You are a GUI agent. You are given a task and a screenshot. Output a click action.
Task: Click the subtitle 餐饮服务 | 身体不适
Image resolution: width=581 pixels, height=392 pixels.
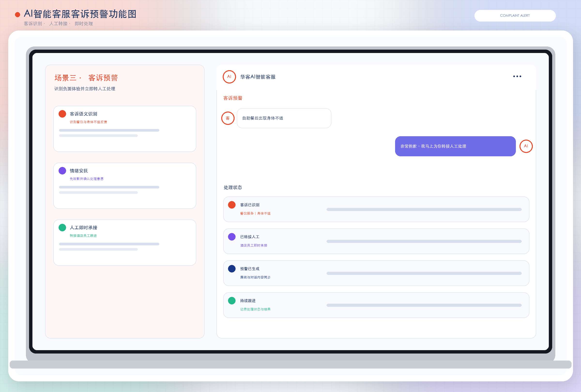pos(255,213)
